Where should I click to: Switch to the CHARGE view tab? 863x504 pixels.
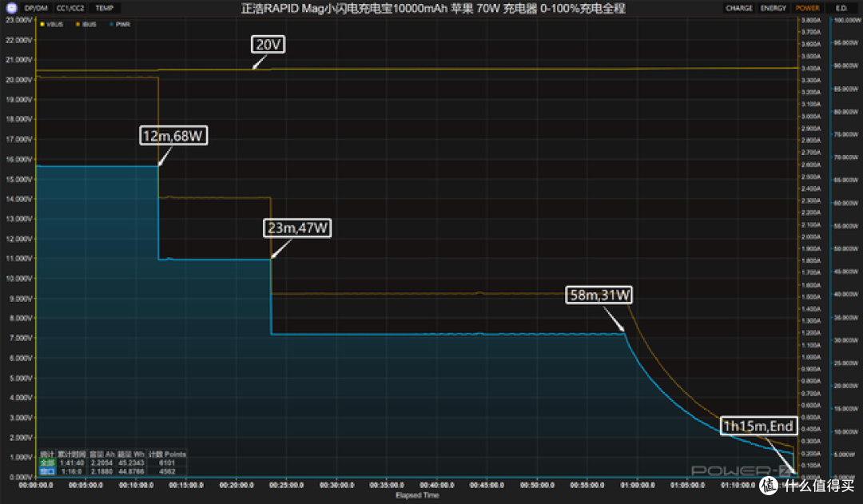pos(738,8)
